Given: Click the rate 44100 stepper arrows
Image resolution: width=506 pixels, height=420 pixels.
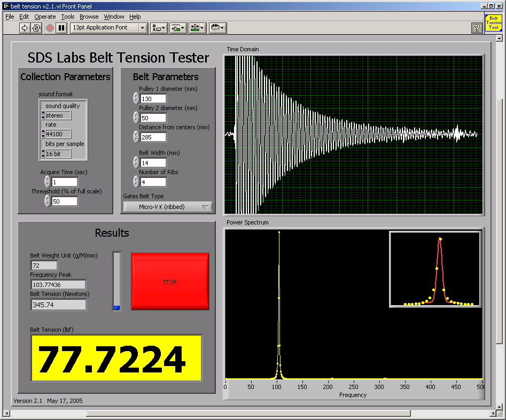Looking at the screenshot, I should pos(43,134).
